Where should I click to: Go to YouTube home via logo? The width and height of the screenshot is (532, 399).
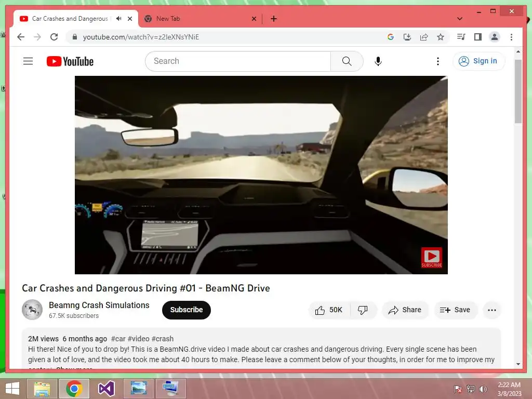coord(70,61)
